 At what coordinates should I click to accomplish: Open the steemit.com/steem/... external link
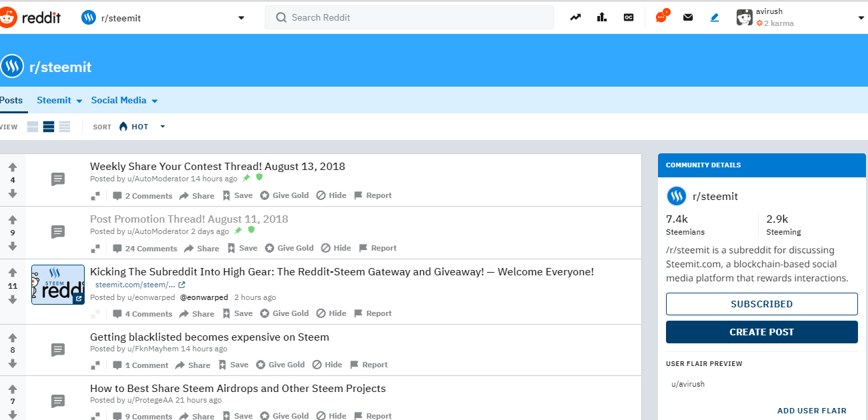pos(140,285)
